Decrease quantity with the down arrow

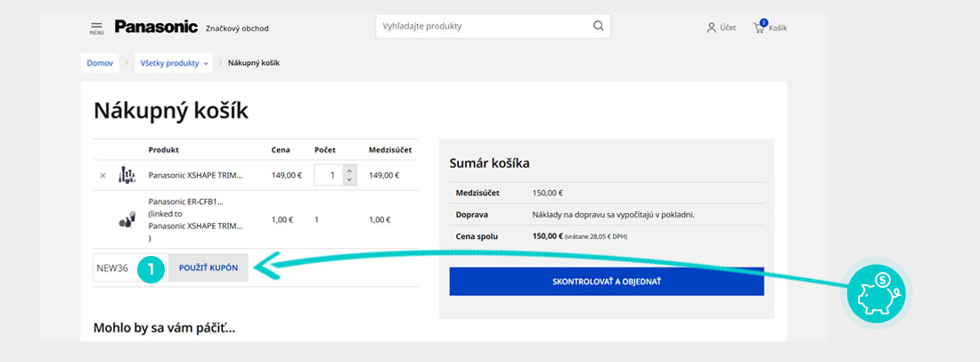(x=349, y=180)
